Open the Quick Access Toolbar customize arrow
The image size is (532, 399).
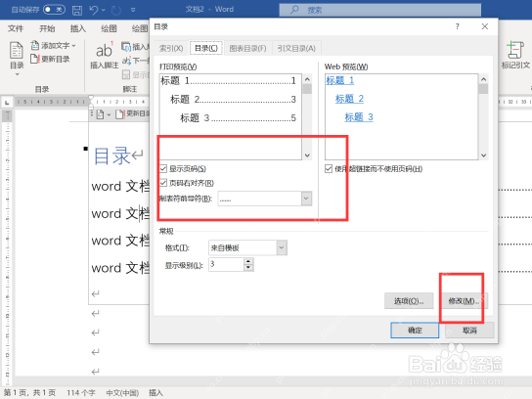click(x=133, y=10)
